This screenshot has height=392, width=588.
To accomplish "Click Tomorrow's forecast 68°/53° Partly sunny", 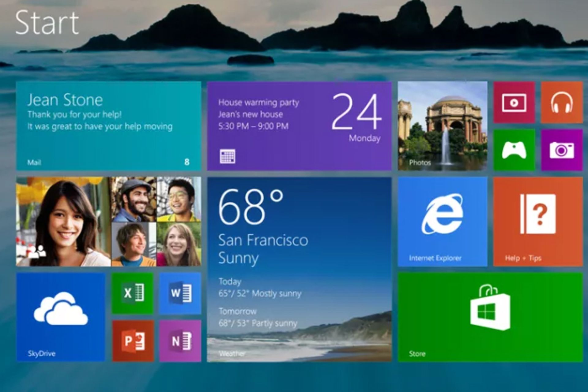I will coord(258,323).
